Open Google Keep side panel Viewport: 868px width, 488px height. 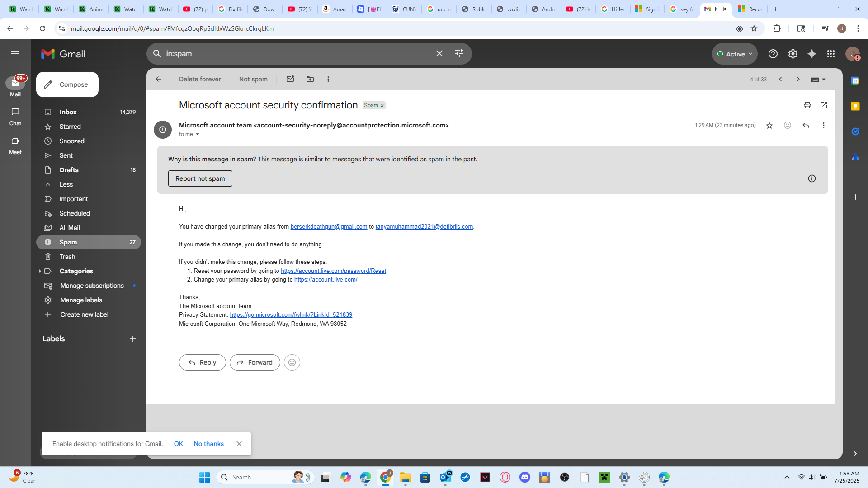coord(855,106)
